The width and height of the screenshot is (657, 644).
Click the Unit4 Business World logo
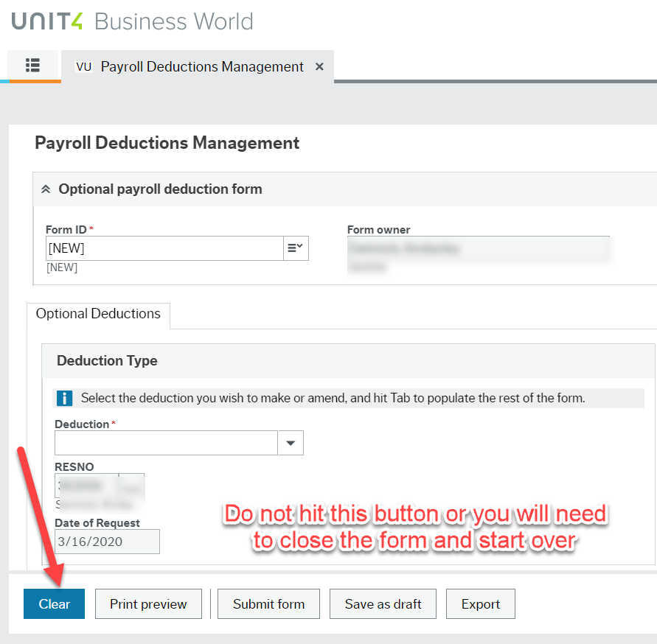(x=133, y=21)
